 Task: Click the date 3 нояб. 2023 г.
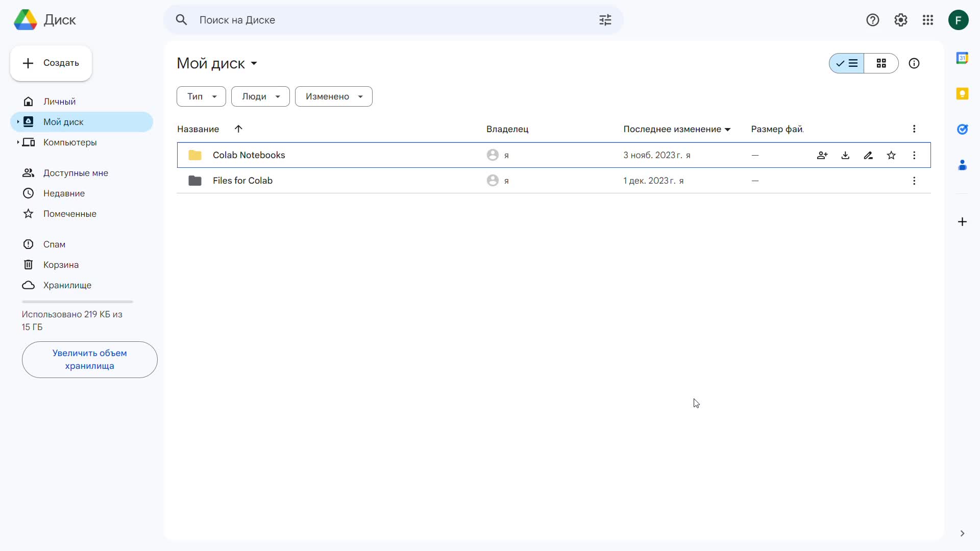point(653,155)
